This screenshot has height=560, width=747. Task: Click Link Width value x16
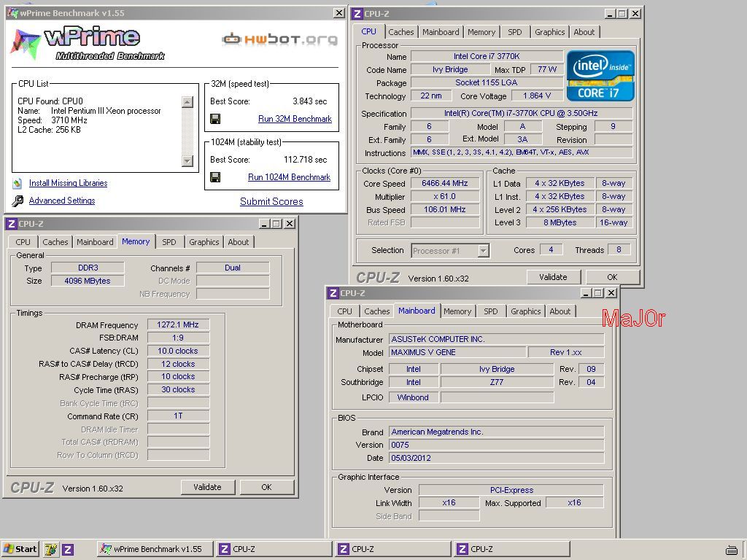tap(449, 503)
